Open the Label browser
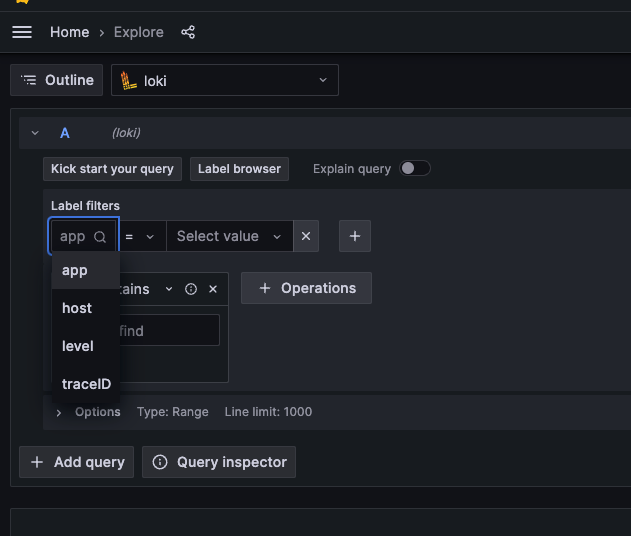631x536 pixels. click(239, 169)
